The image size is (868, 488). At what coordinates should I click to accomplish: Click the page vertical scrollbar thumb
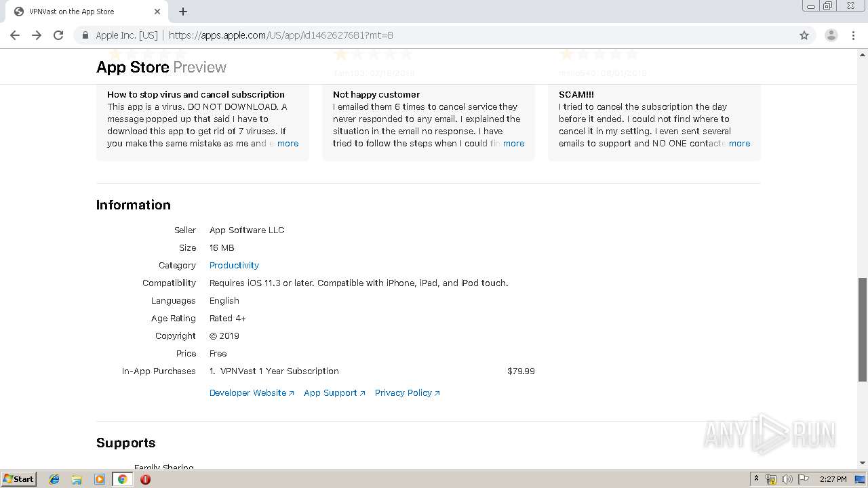pyautogui.click(x=863, y=329)
